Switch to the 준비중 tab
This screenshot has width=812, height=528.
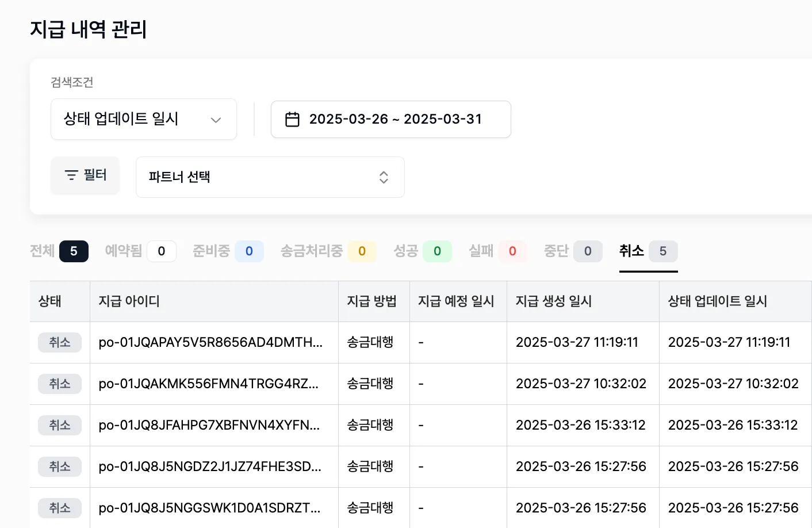point(227,251)
